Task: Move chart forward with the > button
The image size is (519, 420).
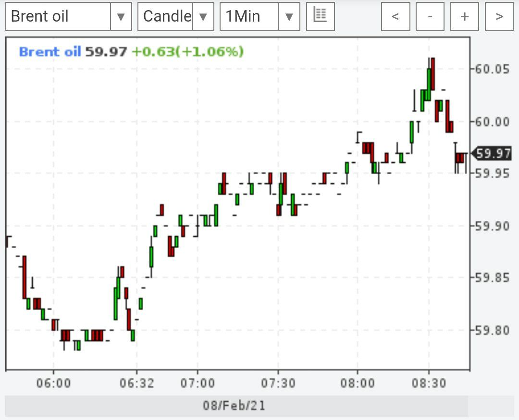Action: (499, 16)
